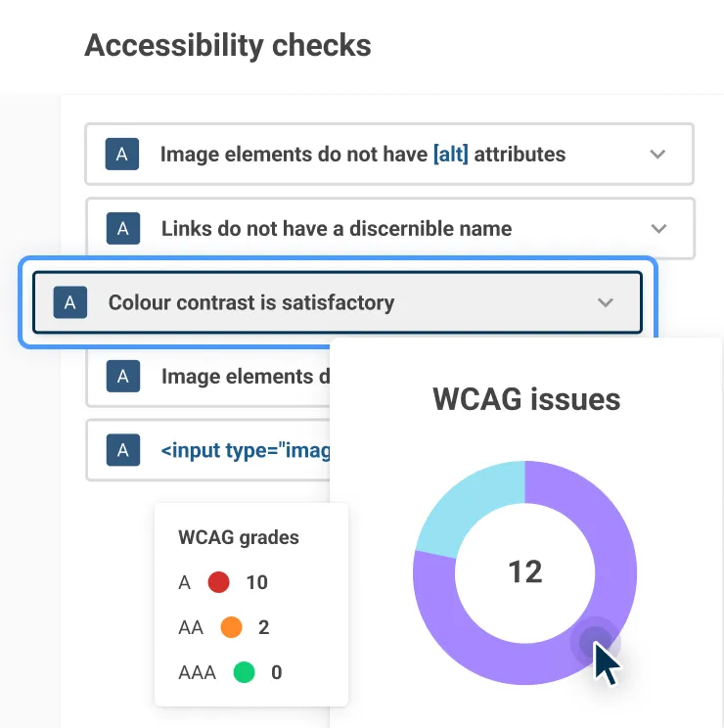
Task: Click the red dot for grade A
Action: click(218, 583)
